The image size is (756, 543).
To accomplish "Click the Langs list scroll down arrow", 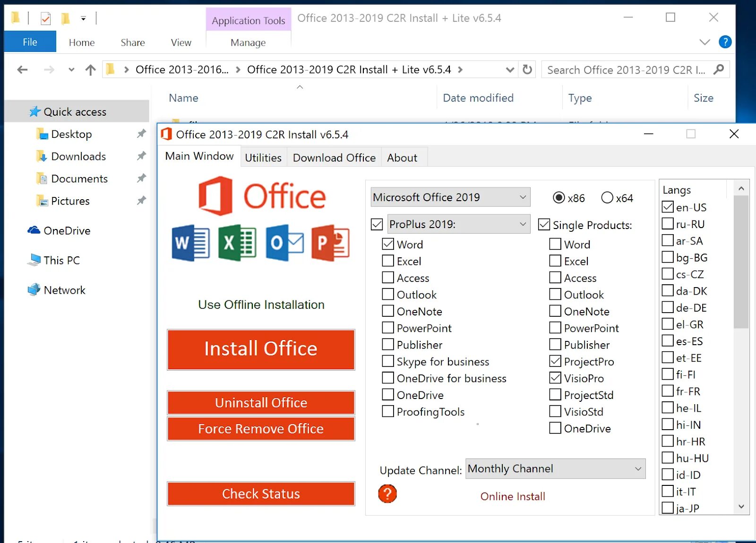I will [x=741, y=507].
